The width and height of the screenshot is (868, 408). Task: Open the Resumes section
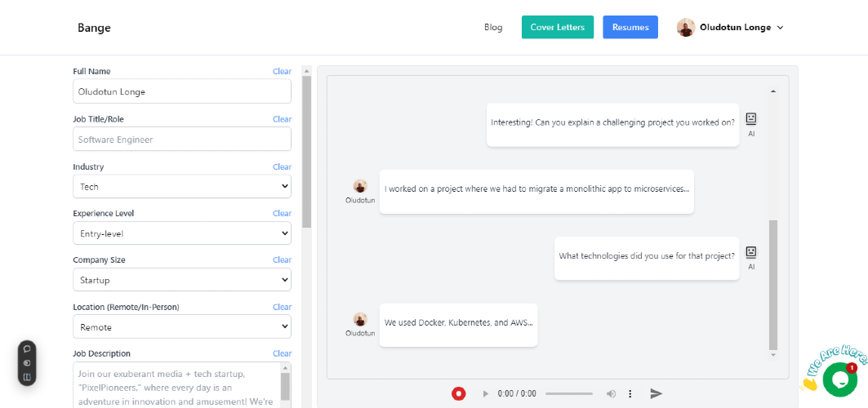tap(630, 27)
